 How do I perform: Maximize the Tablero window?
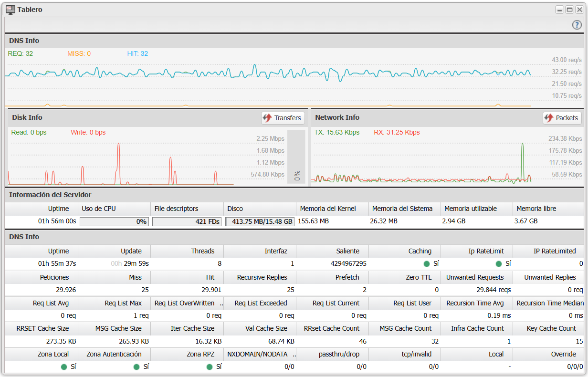[569, 10]
